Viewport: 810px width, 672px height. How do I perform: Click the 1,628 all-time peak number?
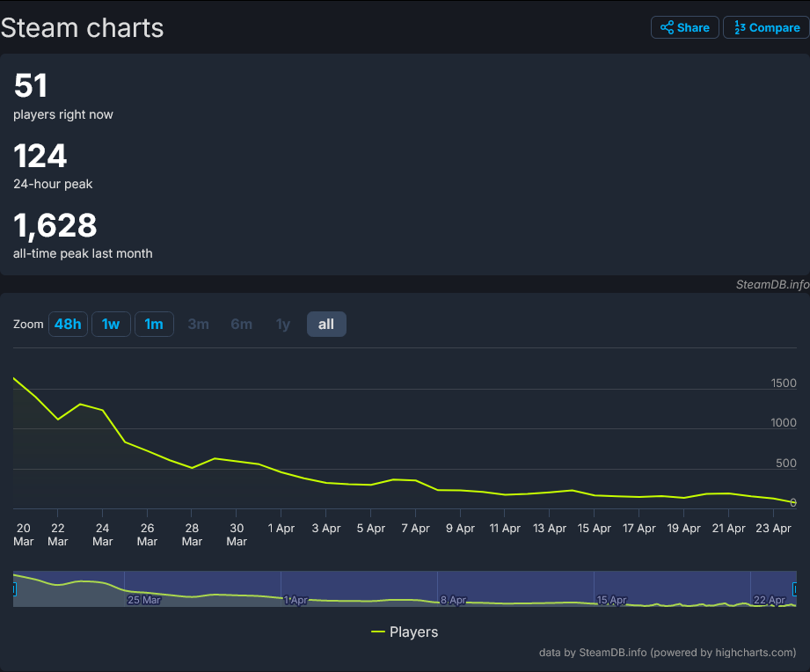point(55,226)
